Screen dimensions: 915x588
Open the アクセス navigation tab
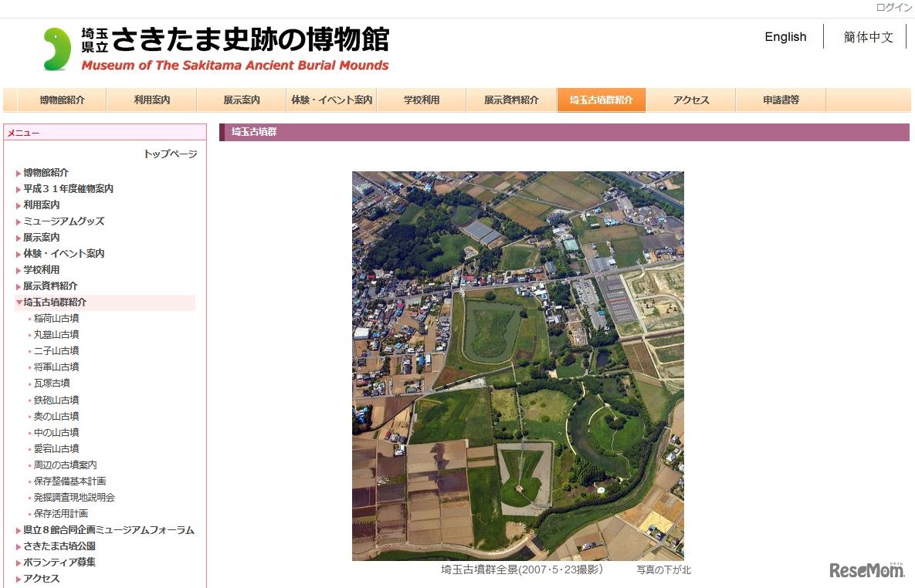point(690,100)
